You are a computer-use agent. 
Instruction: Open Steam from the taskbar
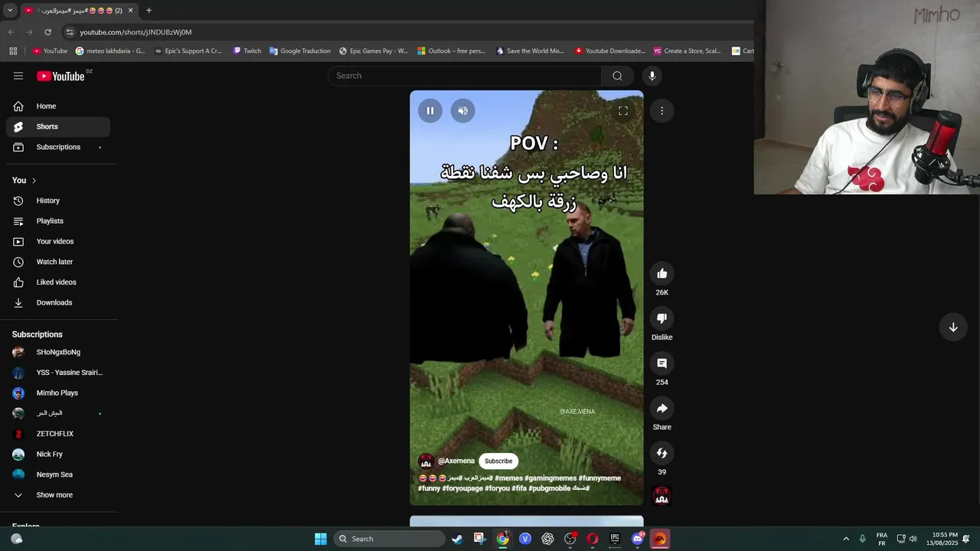tap(457, 539)
